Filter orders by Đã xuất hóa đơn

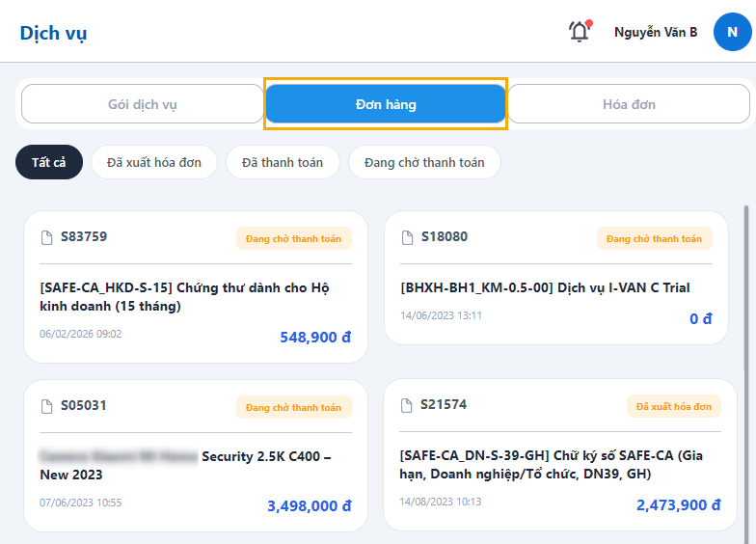pos(154,162)
